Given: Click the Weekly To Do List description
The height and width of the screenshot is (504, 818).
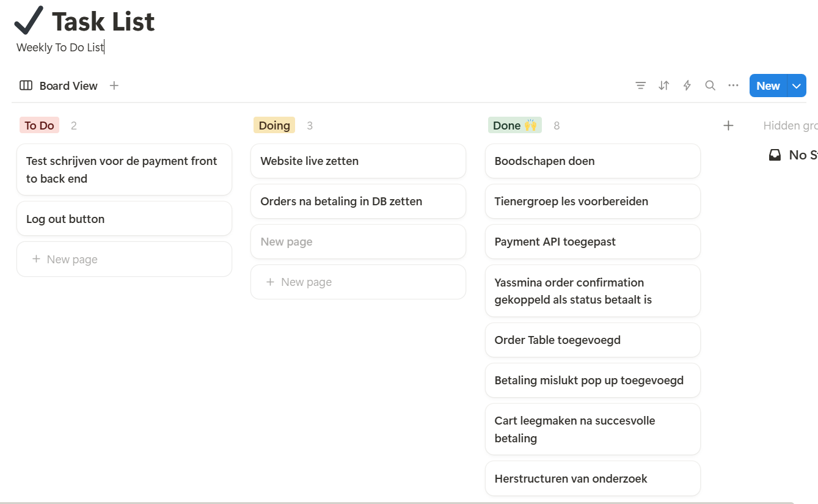Looking at the screenshot, I should click(60, 48).
